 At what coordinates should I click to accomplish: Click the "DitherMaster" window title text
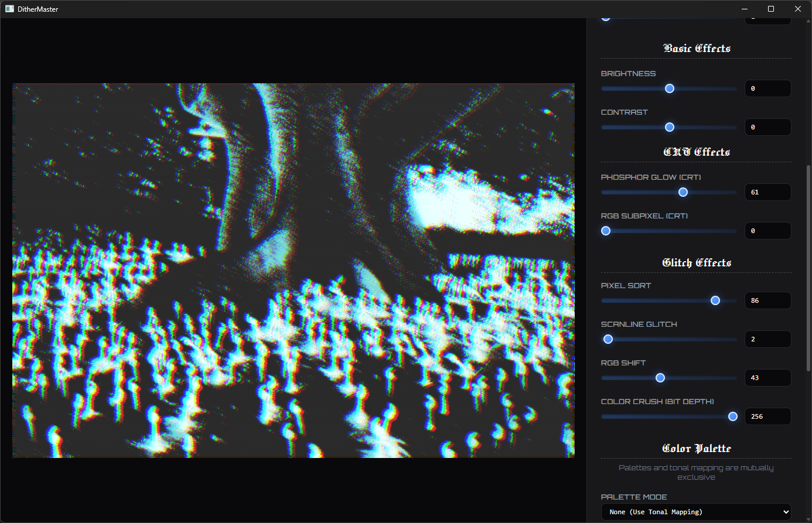[38, 9]
